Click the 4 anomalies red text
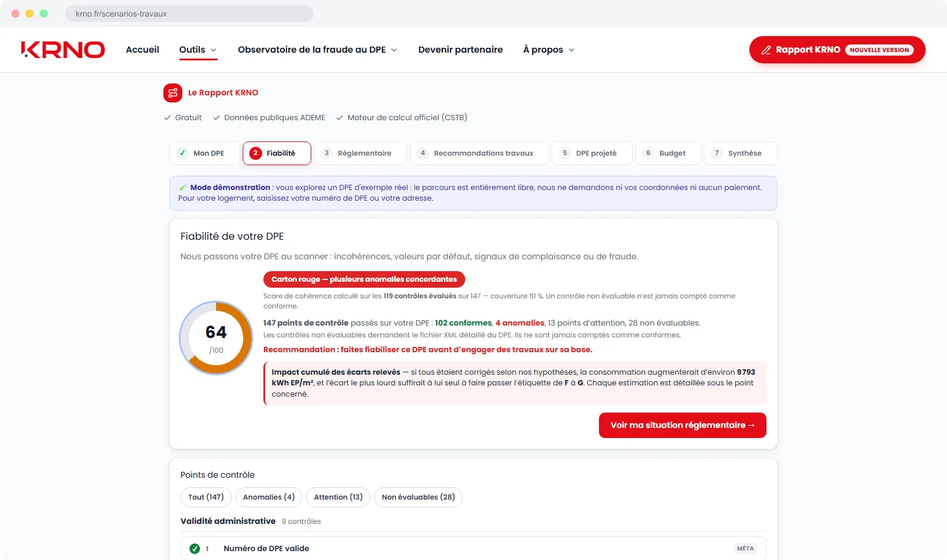 (x=520, y=323)
